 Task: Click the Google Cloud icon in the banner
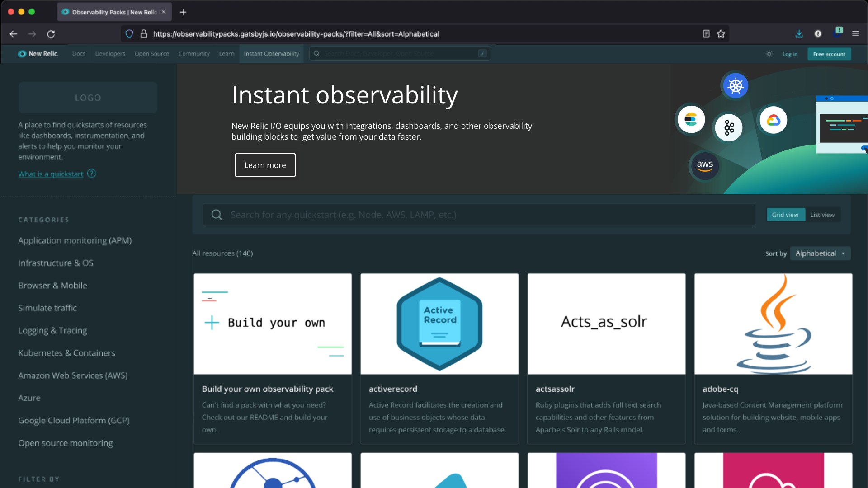(773, 120)
